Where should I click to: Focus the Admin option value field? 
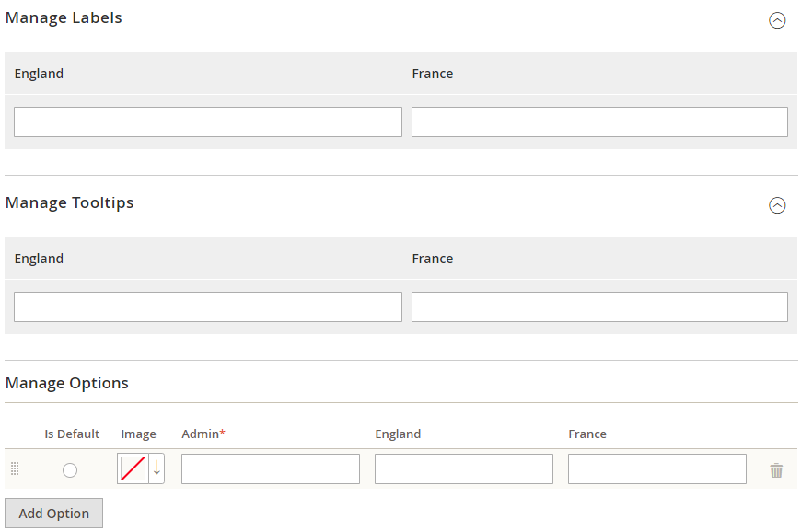tap(270, 468)
